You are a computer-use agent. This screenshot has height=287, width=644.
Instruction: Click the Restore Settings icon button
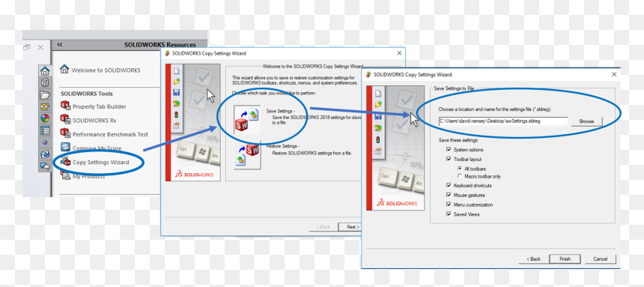(x=247, y=154)
